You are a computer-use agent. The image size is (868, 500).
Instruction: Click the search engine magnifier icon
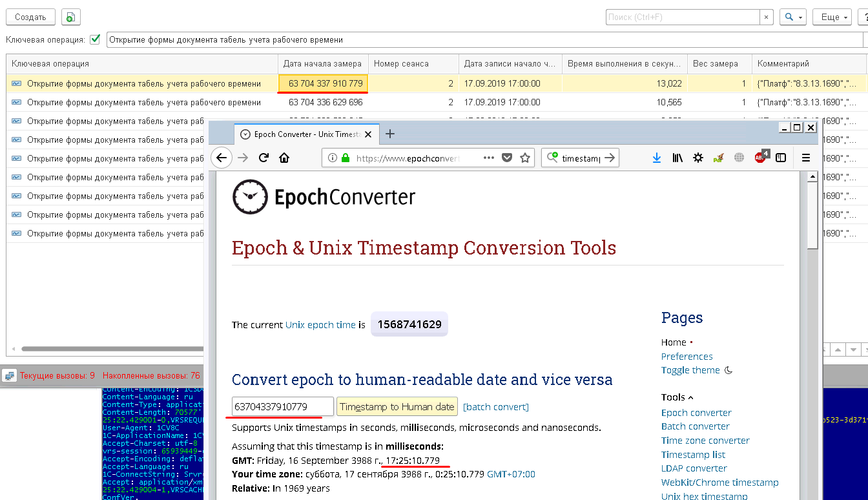[553, 158]
